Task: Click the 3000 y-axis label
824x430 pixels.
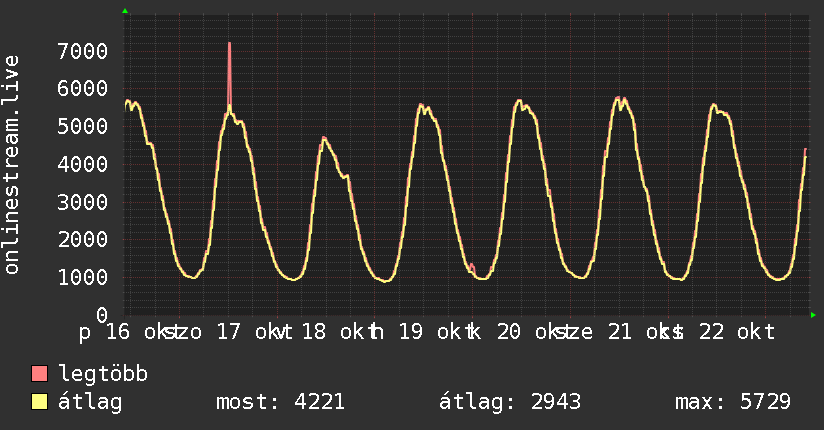Action: [83, 202]
